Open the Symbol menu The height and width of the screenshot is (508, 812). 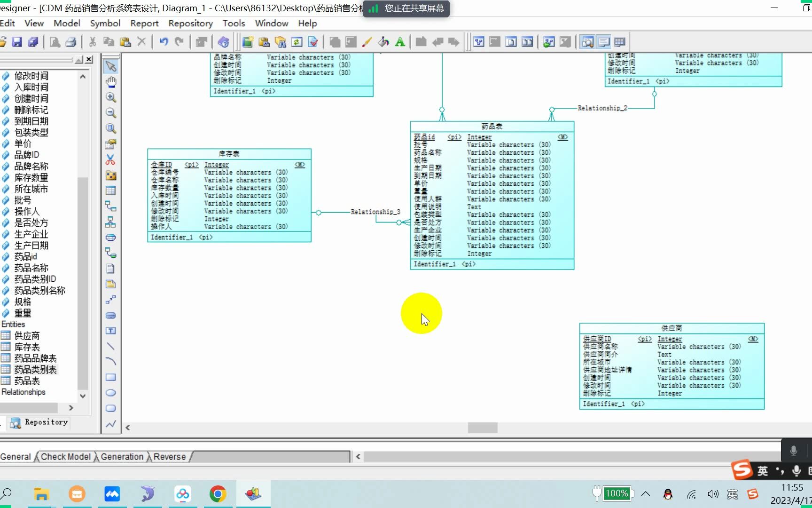click(x=105, y=23)
